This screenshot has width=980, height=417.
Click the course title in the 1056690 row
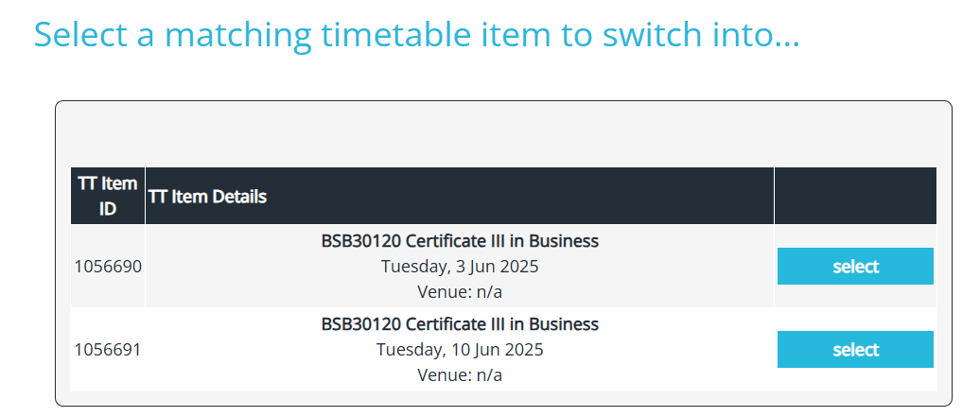point(460,241)
